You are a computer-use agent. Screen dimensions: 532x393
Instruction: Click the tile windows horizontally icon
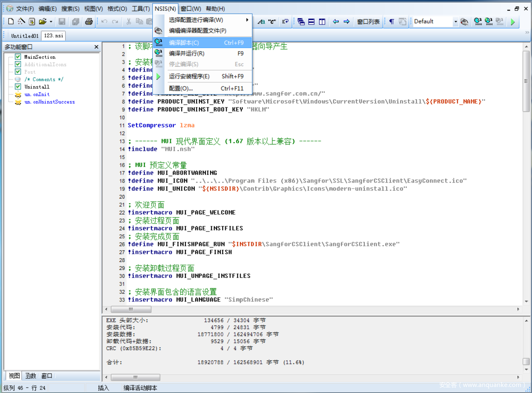point(311,21)
